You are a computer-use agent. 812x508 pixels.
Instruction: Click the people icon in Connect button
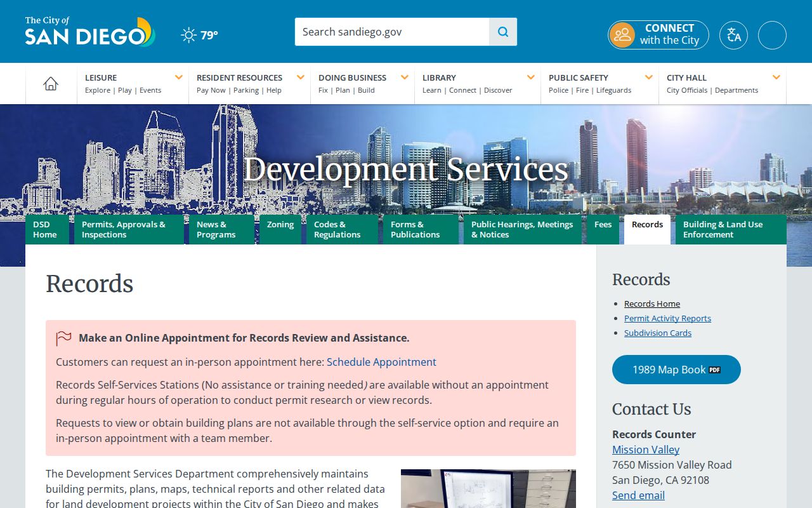[622, 35]
